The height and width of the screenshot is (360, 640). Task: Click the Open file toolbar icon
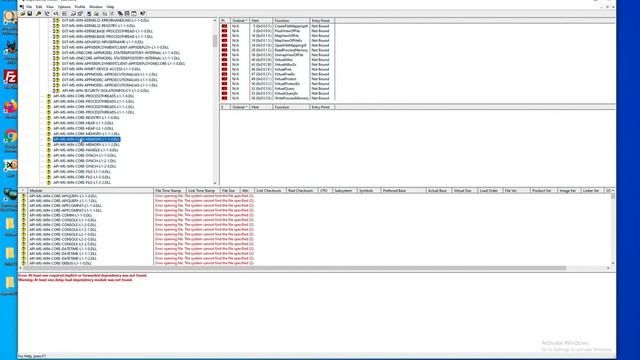click(22, 13)
